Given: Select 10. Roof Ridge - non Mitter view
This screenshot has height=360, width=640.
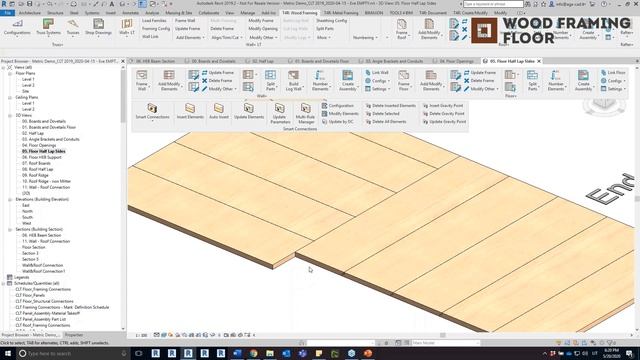Looking at the screenshot, I should pyautogui.click(x=46, y=181).
